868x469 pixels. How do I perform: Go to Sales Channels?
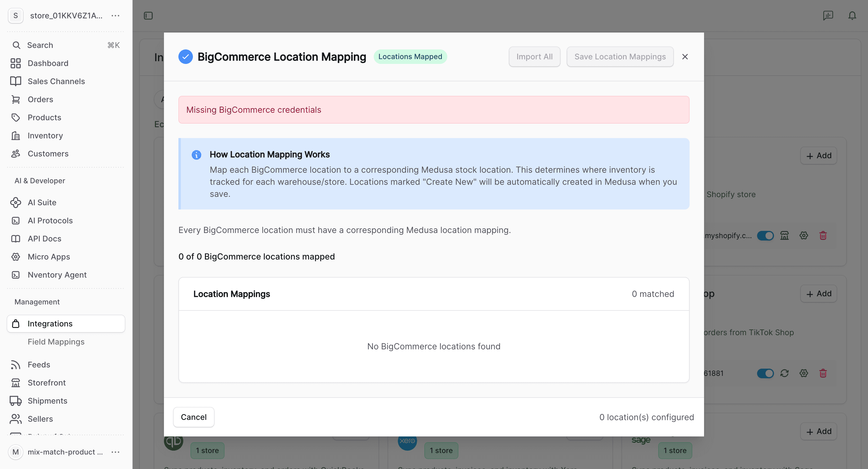(x=66, y=81)
